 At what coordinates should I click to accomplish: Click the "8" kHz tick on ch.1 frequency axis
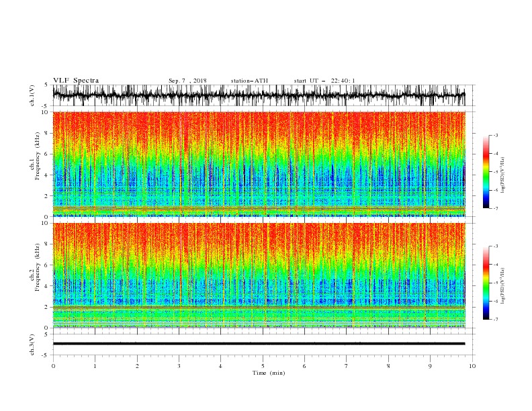(46, 133)
